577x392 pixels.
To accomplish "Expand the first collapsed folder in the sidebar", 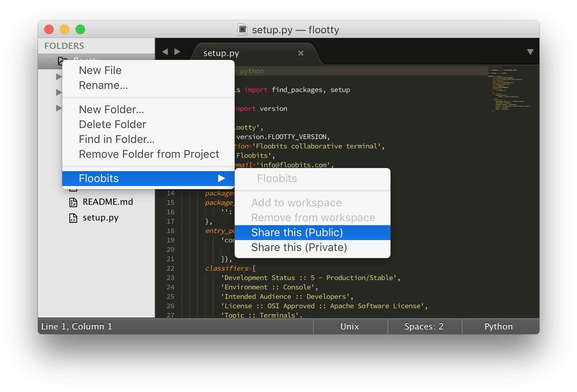I will click(x=58, y=77).
